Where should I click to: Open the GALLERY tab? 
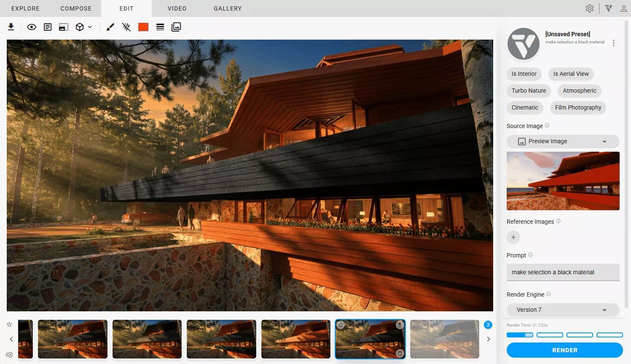point(228,8)
